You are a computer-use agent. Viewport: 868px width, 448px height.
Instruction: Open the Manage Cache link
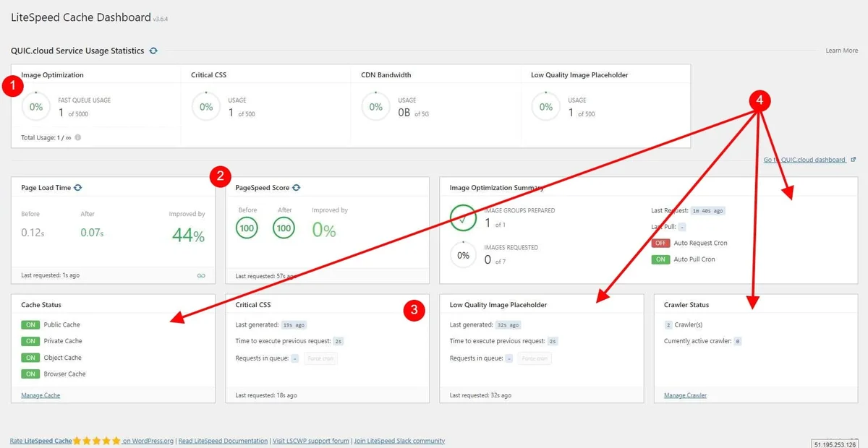click(41, 395)
